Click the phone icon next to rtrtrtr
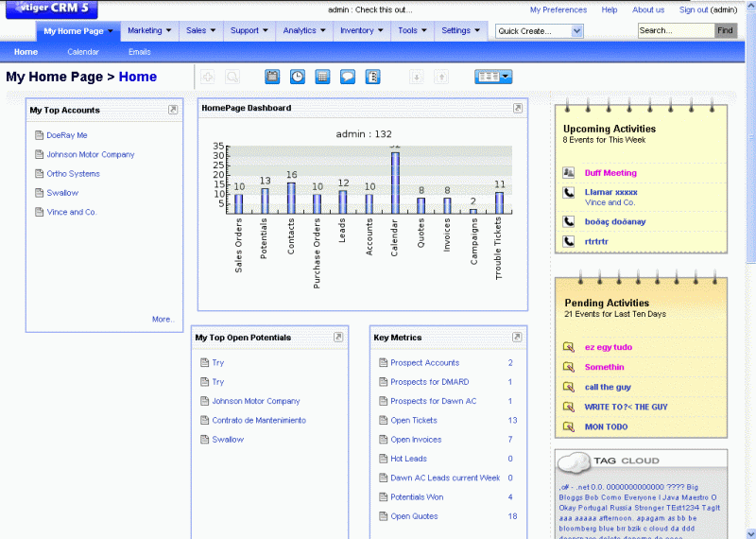756x539 pixels. click(x=569, y=241)
